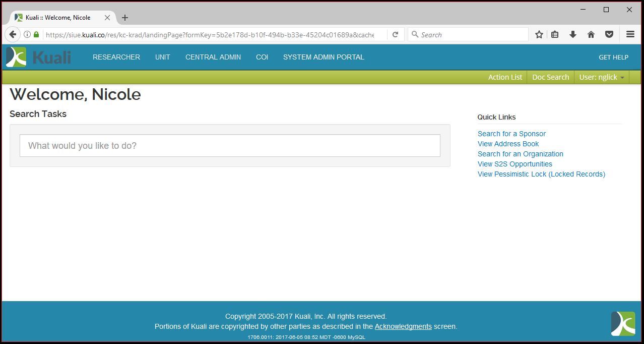The height and width of the screenshot is (344, 644).
Task: Click the Acknowledgments link in footer
Action: coord(403,326)
